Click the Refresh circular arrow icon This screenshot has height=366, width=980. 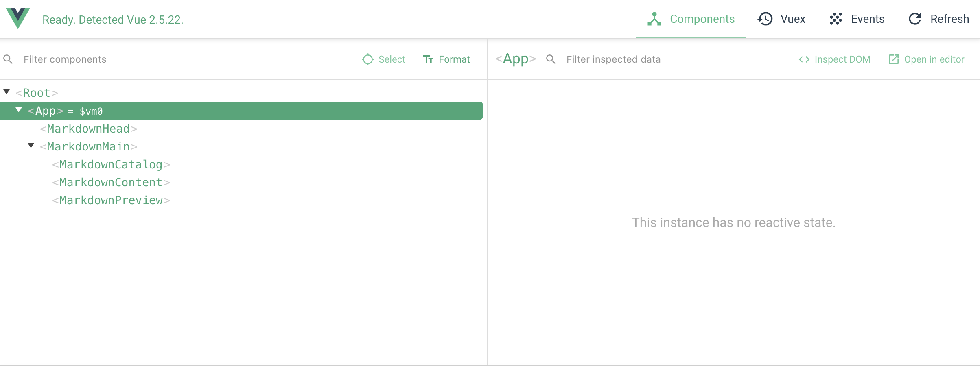coord(915,19)
